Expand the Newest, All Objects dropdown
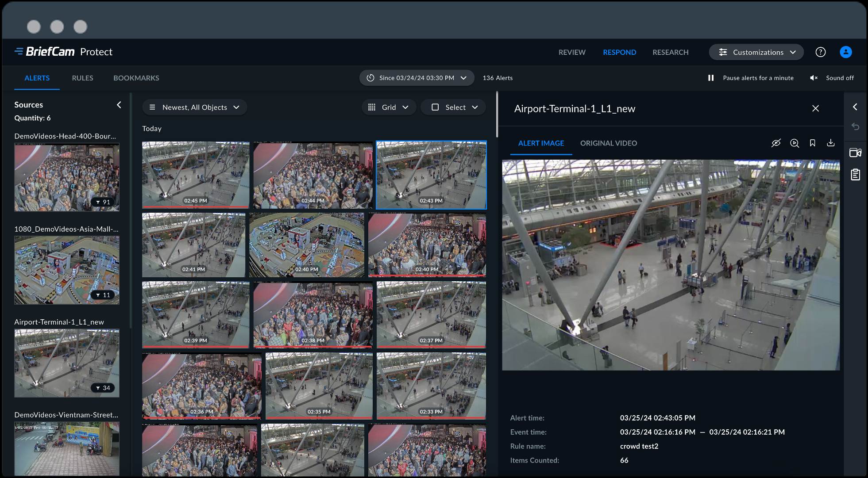 coord(195,107)
